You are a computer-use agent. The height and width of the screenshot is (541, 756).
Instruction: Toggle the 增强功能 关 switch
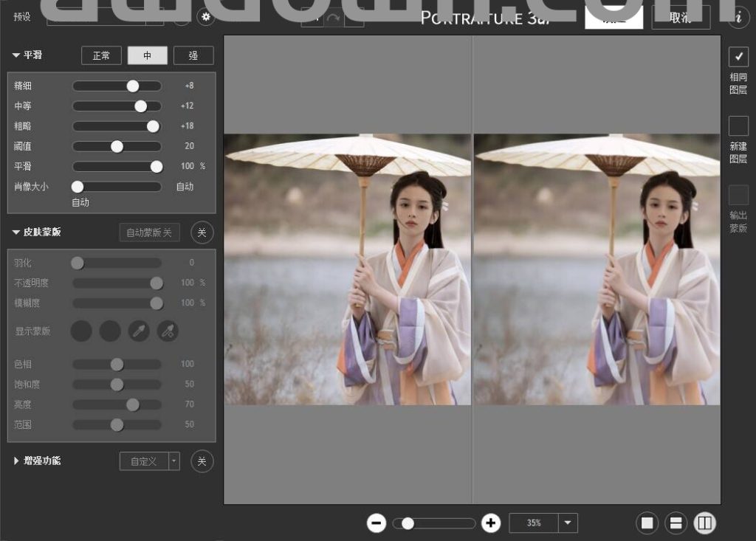click(x=202, y=461)
